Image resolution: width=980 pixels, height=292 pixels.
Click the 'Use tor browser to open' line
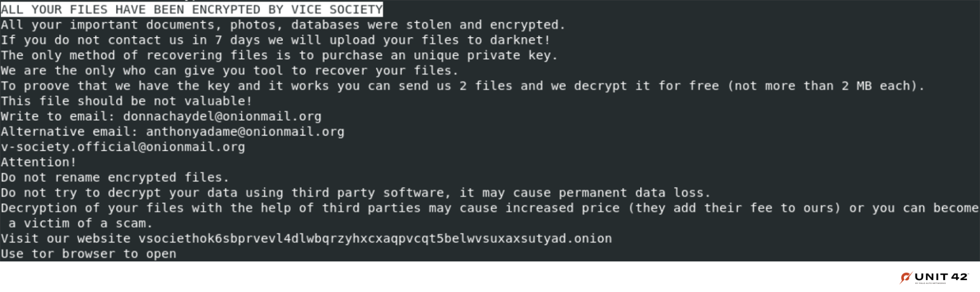tap(89, 254)
